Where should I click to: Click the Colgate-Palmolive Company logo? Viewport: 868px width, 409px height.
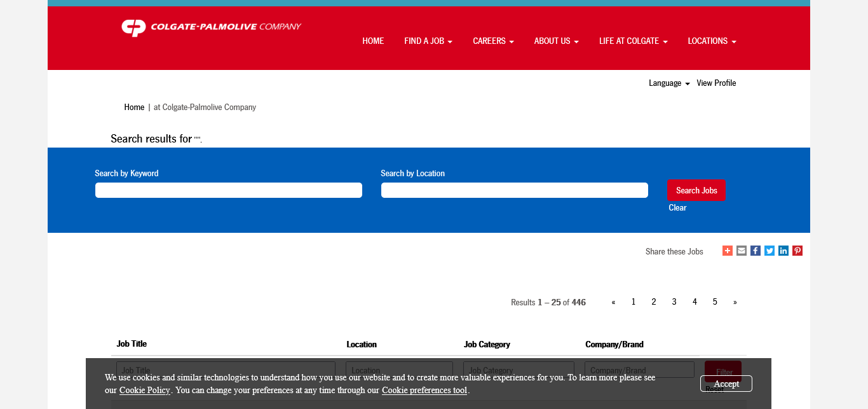(x=211, y=27)
